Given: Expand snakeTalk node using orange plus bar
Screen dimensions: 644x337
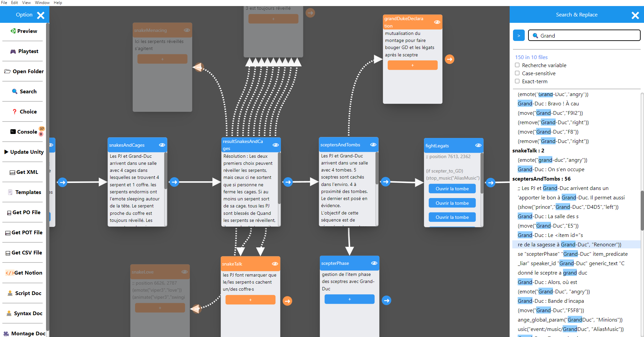Looking at the screenshot, I should coord(250,300).
